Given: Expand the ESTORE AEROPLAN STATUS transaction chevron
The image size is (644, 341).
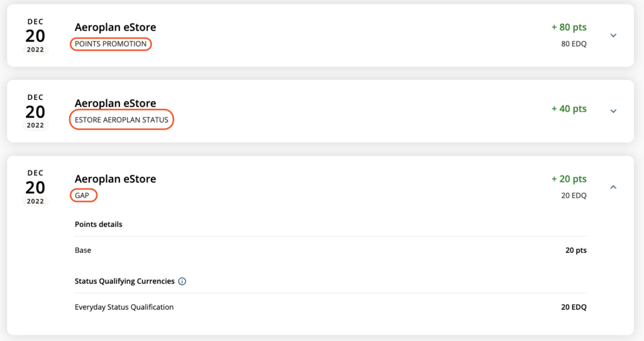Looking at the screenshot, I should [613, 111].
